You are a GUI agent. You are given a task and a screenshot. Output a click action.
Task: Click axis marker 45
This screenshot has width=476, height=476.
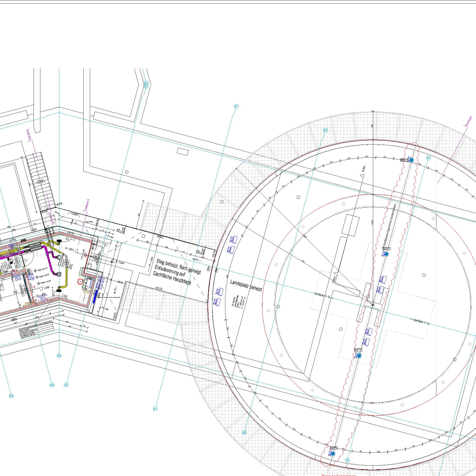(x=11, y=396)
